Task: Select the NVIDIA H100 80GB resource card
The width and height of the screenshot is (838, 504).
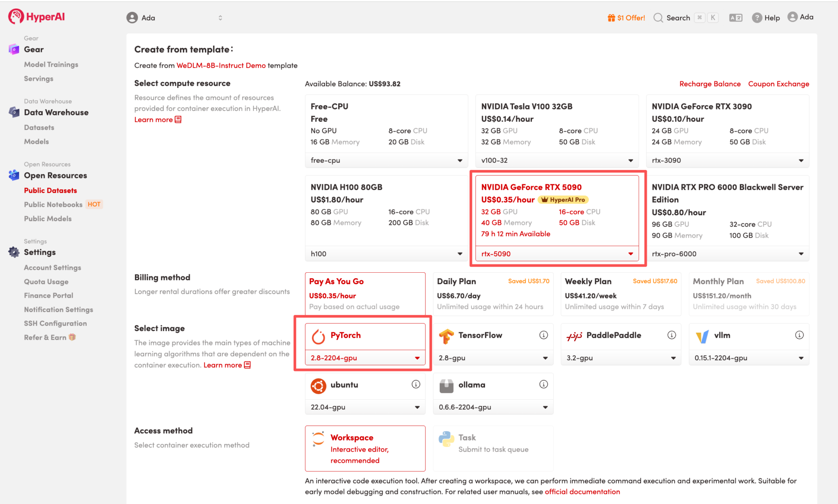Action: click(x=386, y=209)
